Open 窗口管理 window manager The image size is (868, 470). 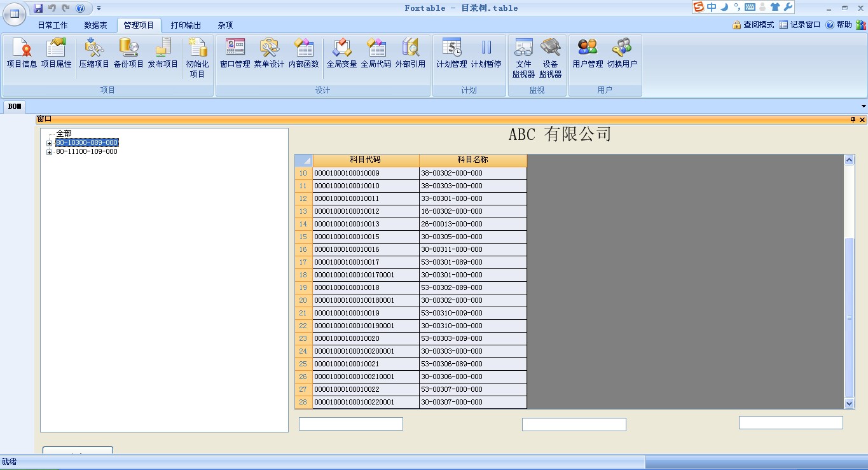tap(235, 53)
